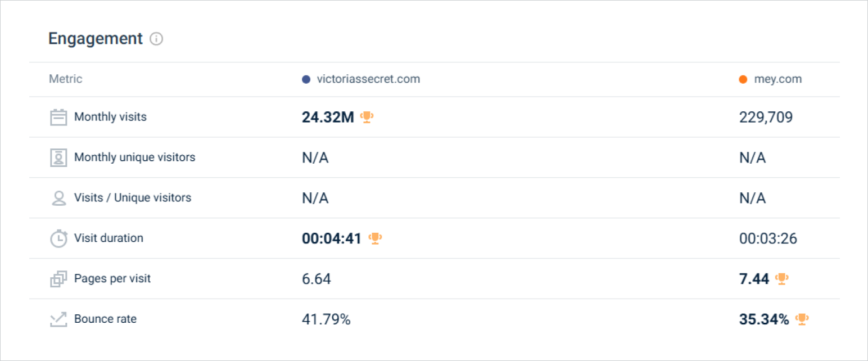This screenshot has width=868, height=361.
Task: Click the Bounce rate chart icon
Action: tap(58, 319)
